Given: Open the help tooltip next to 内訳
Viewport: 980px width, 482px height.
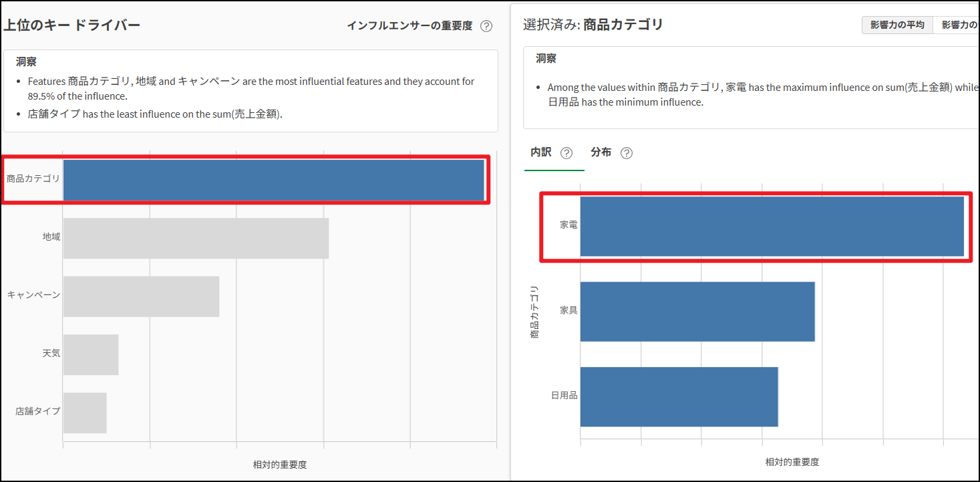Looking at the screenshot, I should point(566,153).
